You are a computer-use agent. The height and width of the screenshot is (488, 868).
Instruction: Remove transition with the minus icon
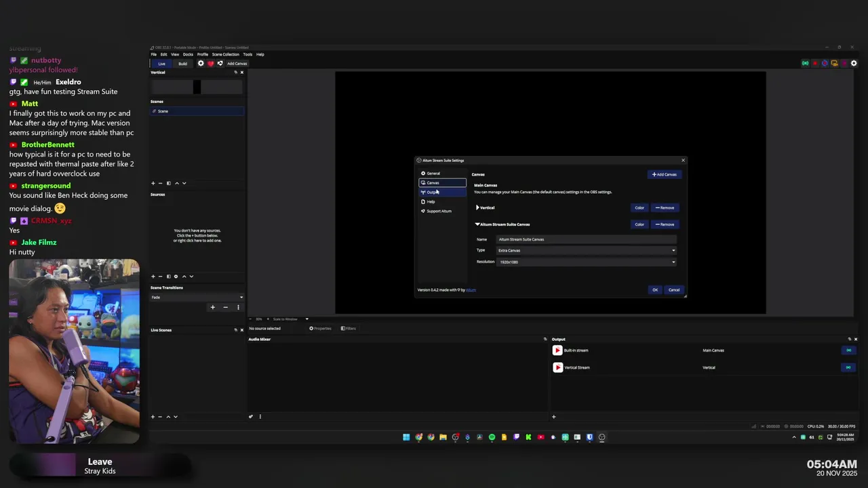pos(226,307)
